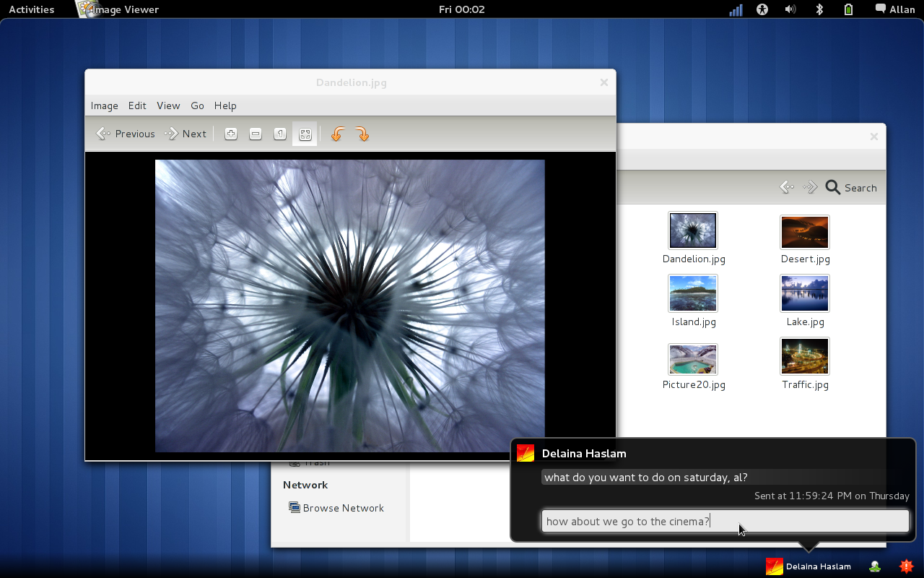Rotate image counterclockwise with left arrow
Image resolution: width=924 pixels, height=578 pixels.
click(337, 134)
